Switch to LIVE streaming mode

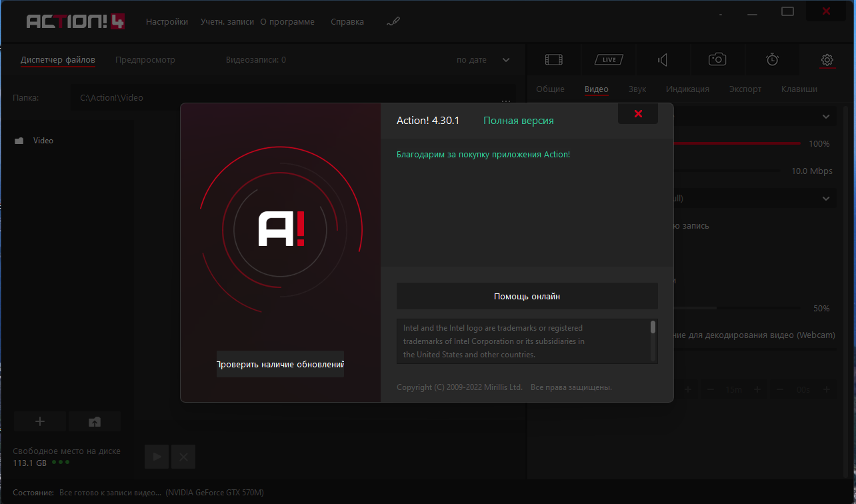pos(608,60)
